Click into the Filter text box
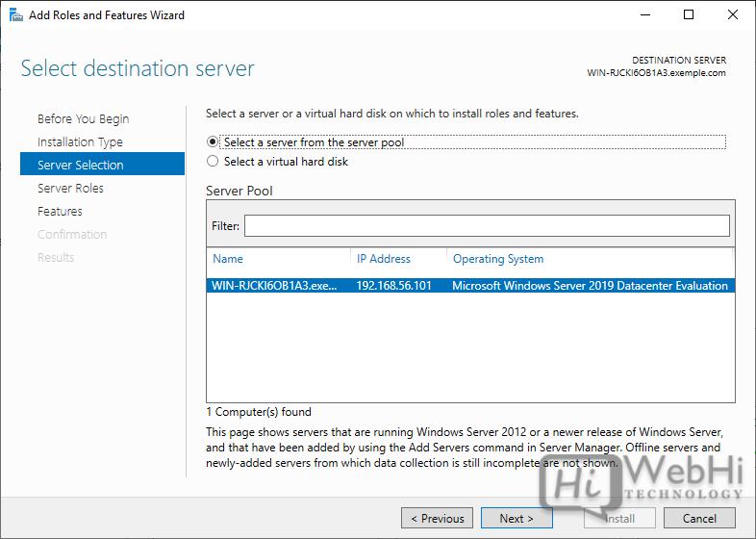 pyautogui.click(x=486, y=225)
